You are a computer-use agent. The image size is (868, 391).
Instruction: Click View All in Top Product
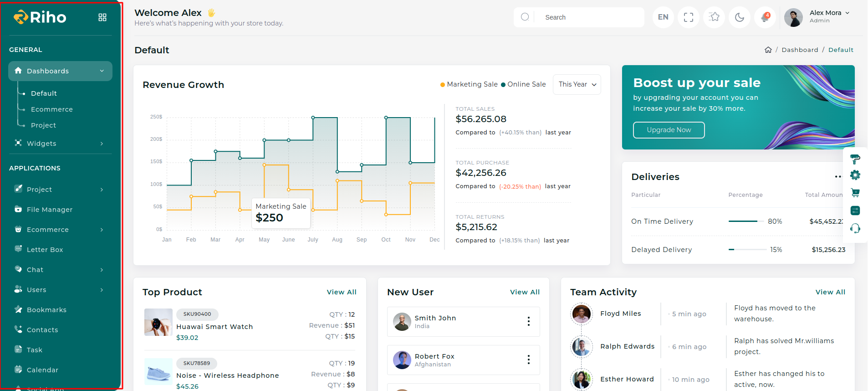pos(342,292)
